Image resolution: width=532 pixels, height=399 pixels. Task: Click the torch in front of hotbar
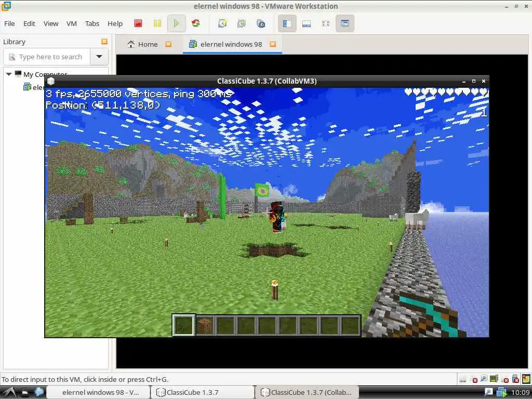click(x=275, y=290)
